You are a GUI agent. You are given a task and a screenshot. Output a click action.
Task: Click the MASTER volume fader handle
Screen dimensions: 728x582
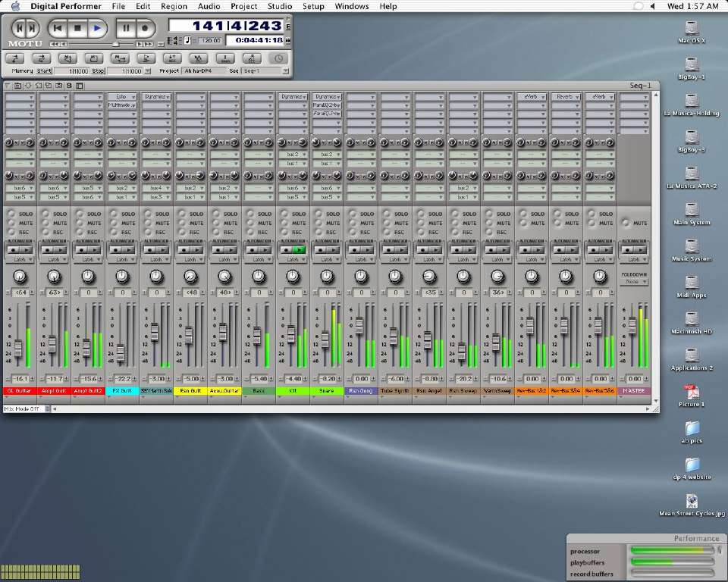[632, 325]
